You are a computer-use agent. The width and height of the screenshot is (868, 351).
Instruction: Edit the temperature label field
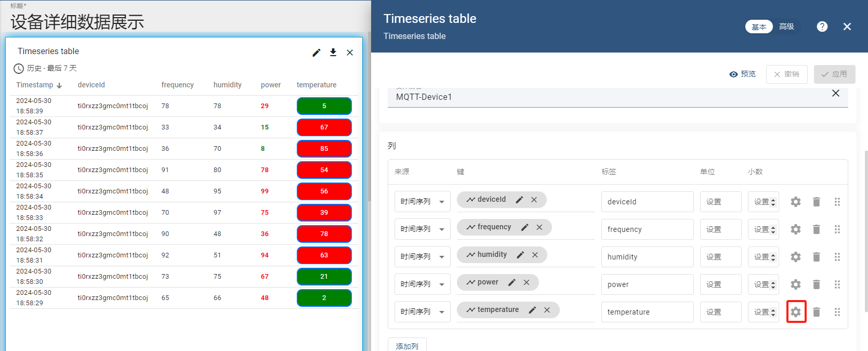(x=647, y=312)
